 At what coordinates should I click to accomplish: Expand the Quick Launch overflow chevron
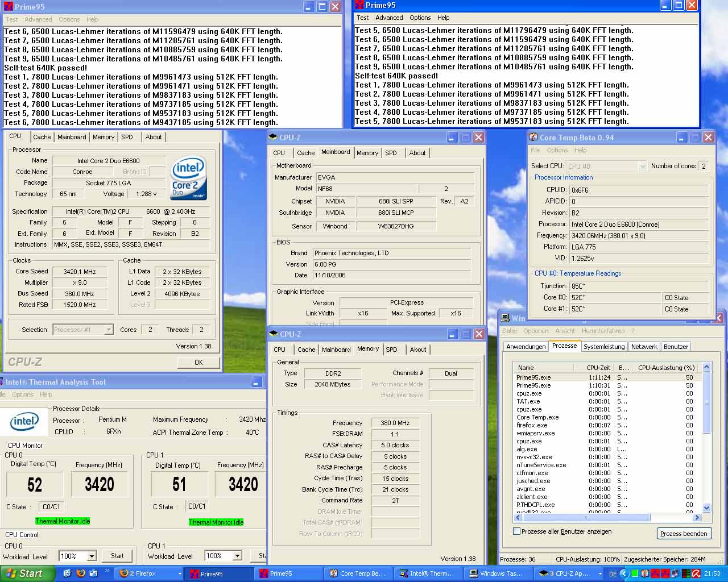pos(107,571)
